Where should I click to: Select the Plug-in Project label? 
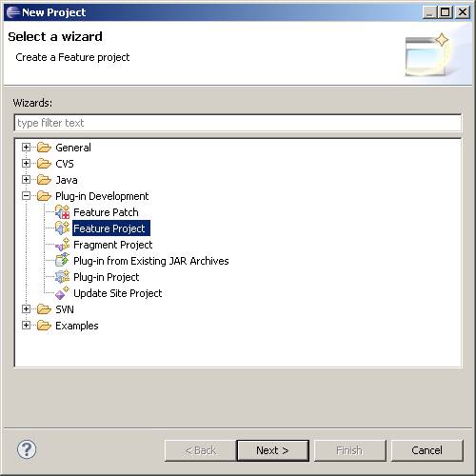pyautogui.click(x=107, y=277)
